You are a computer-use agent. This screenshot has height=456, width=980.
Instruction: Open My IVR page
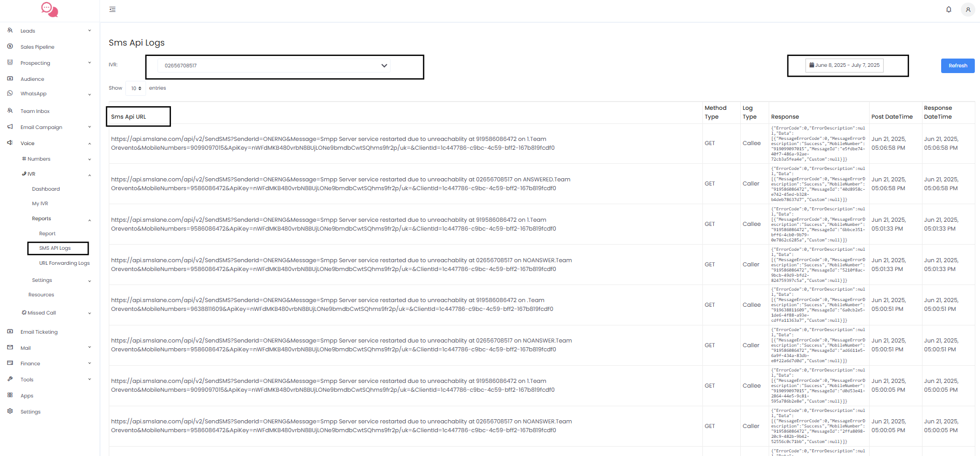click(40, 204)
